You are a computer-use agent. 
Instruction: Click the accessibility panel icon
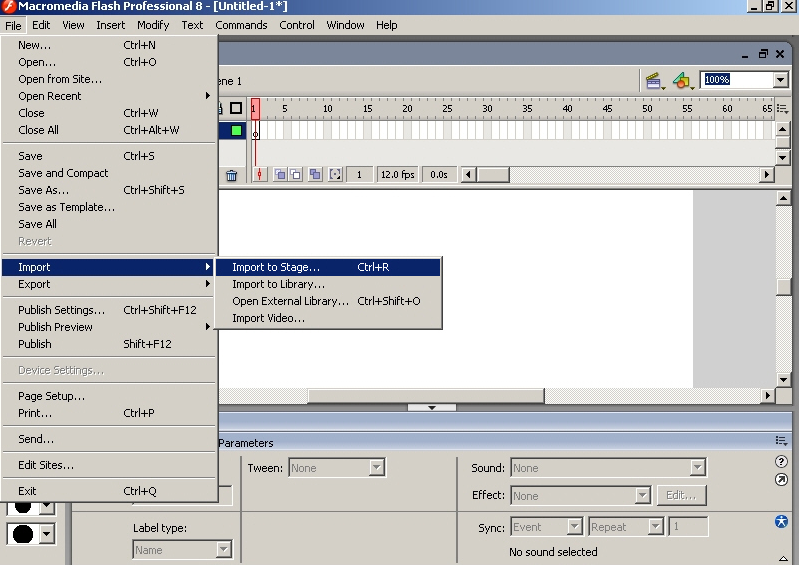click(x=781, y=522)
